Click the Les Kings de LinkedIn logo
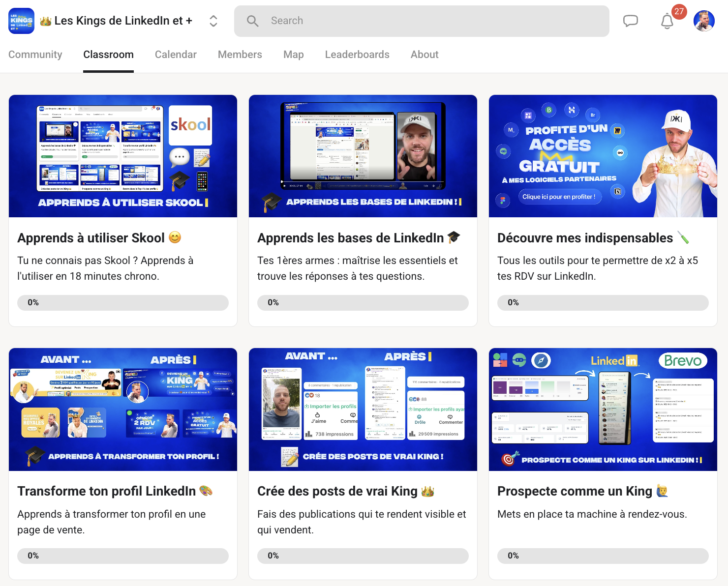The image size is (728, 586). point(22,21)
